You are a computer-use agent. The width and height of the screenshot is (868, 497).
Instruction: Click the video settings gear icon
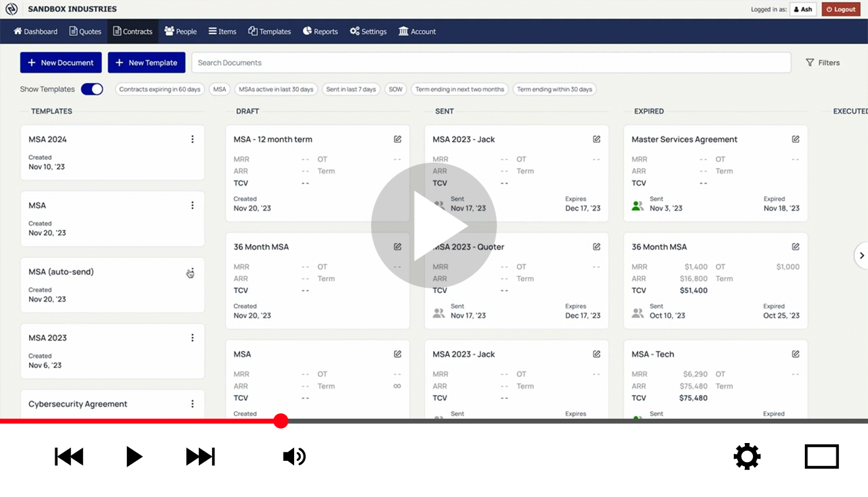747,457
